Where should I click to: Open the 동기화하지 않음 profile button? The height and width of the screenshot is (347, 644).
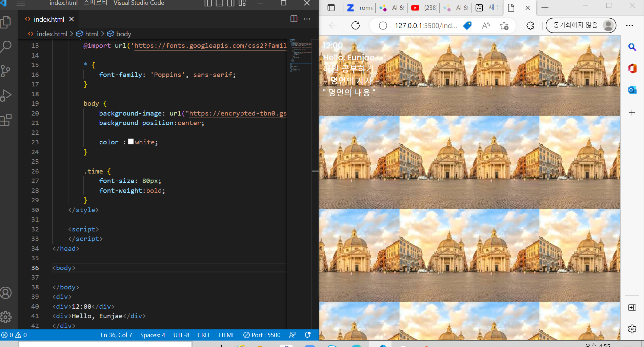581,25
